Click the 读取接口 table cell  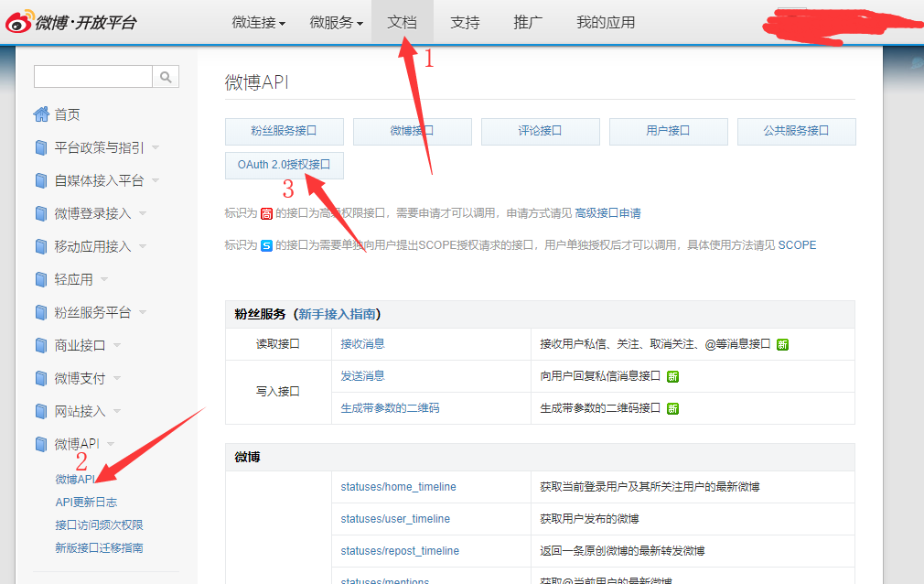278,344
